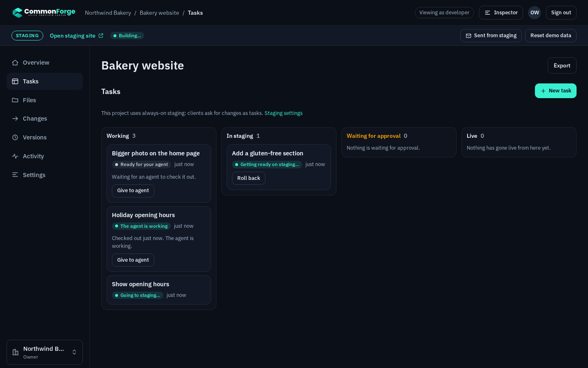
Task: Click the Settings lines icon
Action: point(15,175)
